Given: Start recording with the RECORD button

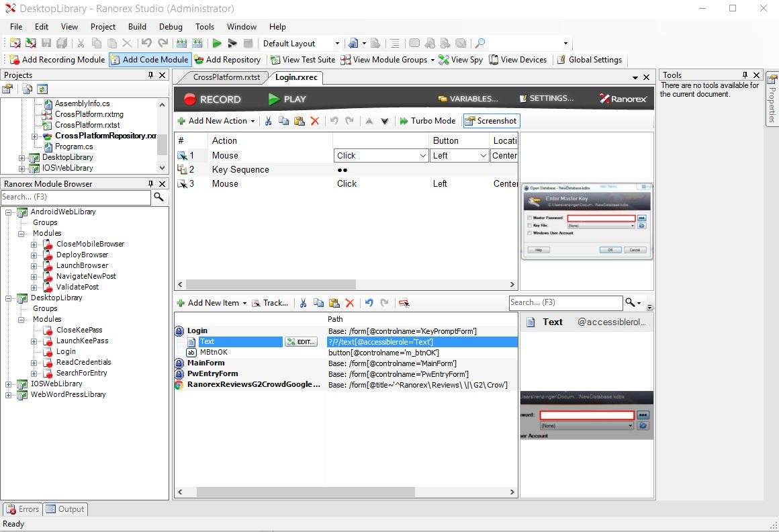Looking at the screenshot, I should tap(212, 99).
